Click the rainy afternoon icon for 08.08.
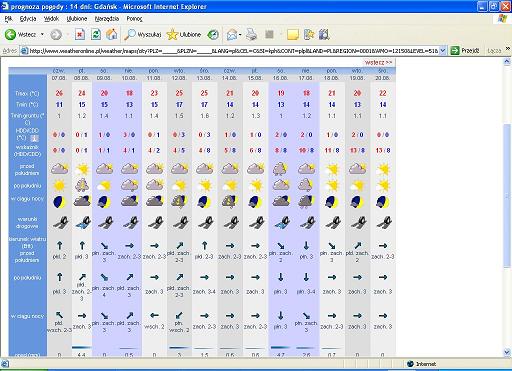 82,185
